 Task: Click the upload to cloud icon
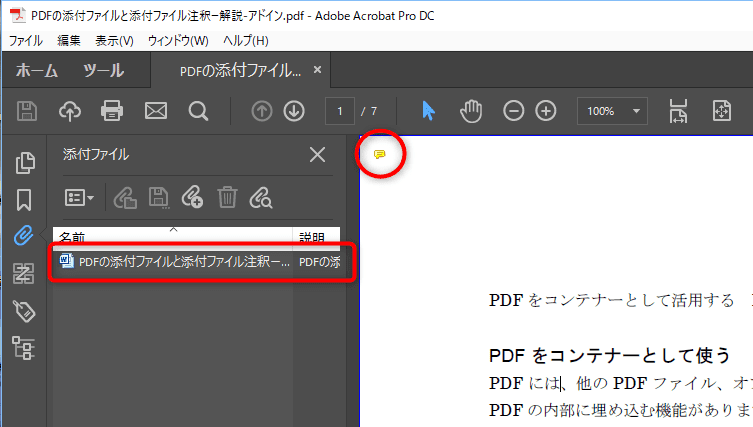70,111
